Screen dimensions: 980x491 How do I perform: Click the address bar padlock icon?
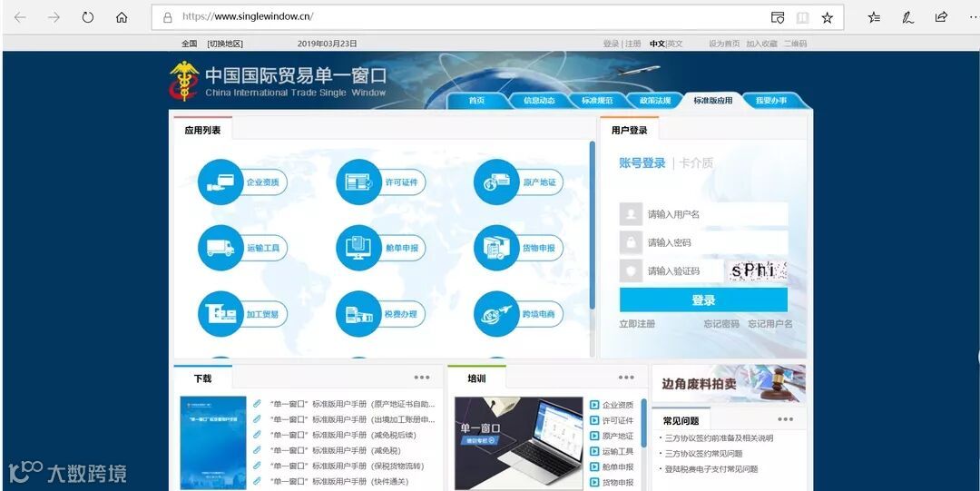pyautogui.click(x=168, y=17)
